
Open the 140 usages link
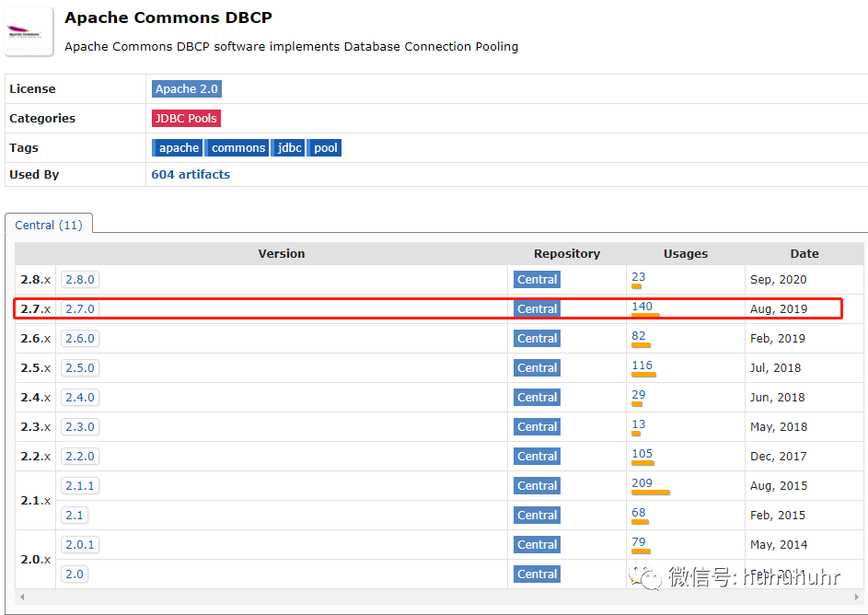(642, 306)
